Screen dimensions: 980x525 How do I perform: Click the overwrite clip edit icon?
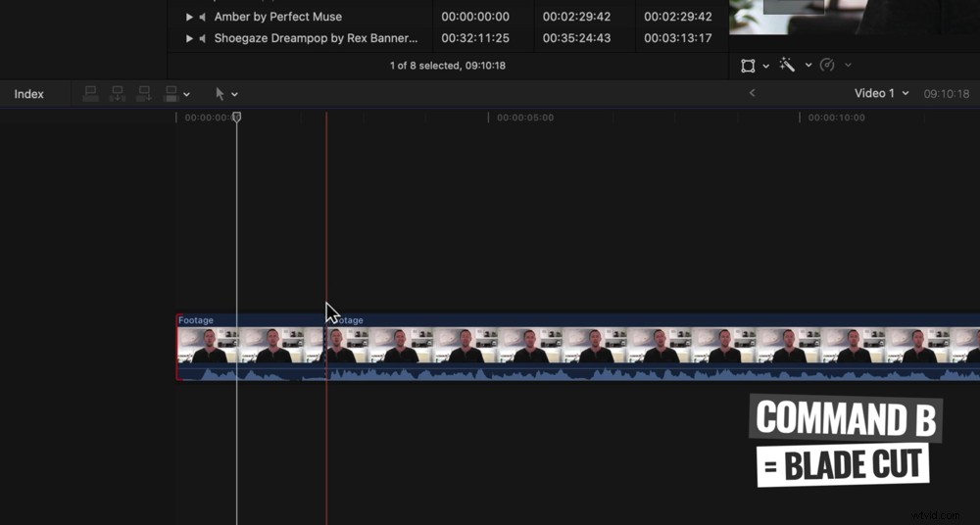click(x=171, y=94)
